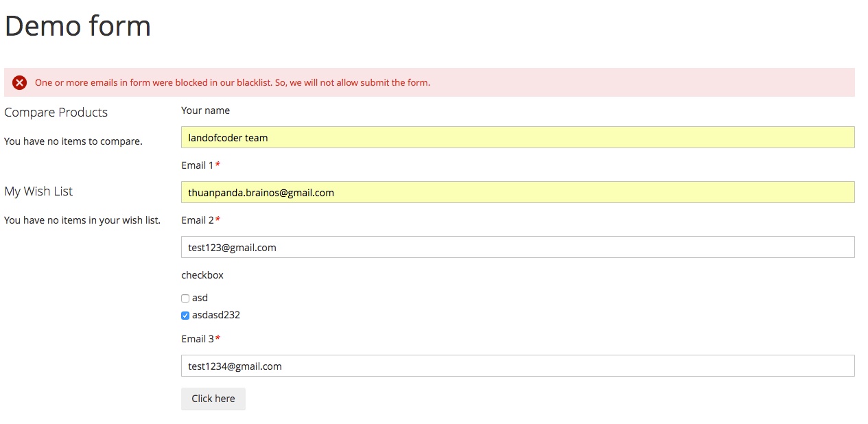Click the red error X icon
The height and width of the screenshot is (424, 868).
tap(19, 83)
